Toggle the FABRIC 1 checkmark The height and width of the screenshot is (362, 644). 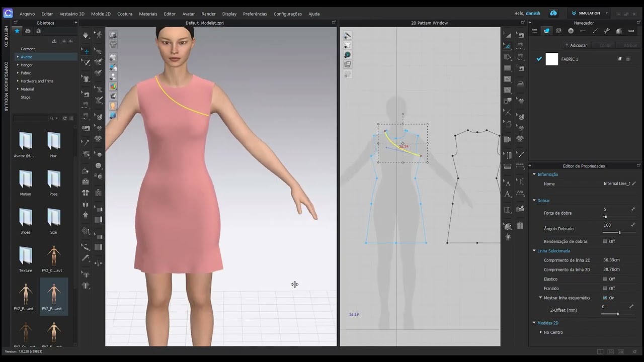tap(539, 59)
